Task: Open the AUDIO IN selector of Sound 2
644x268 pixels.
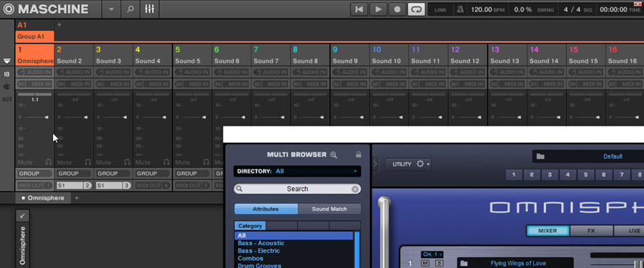Action: point(74,72)
